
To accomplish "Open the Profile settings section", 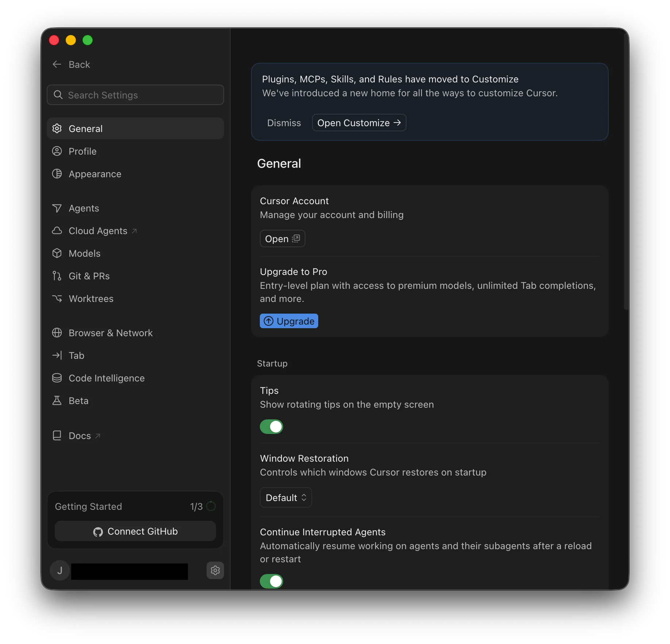I will pos(135,151).
